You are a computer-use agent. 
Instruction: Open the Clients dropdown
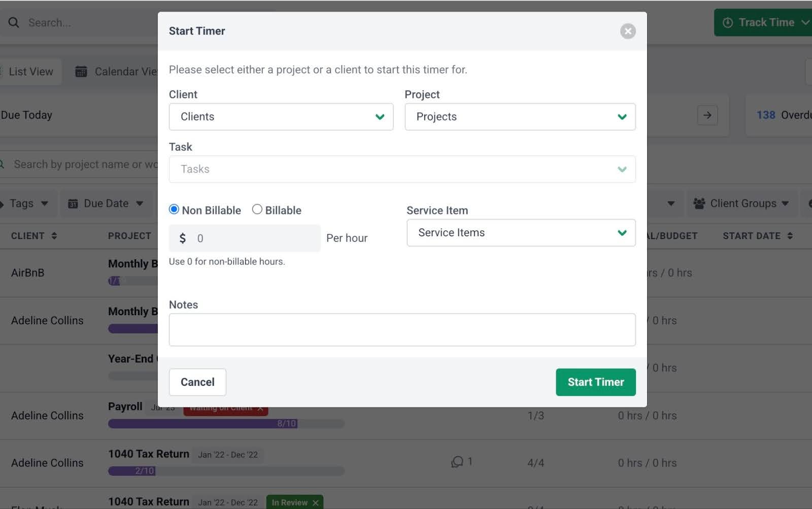tap(281, 117)
